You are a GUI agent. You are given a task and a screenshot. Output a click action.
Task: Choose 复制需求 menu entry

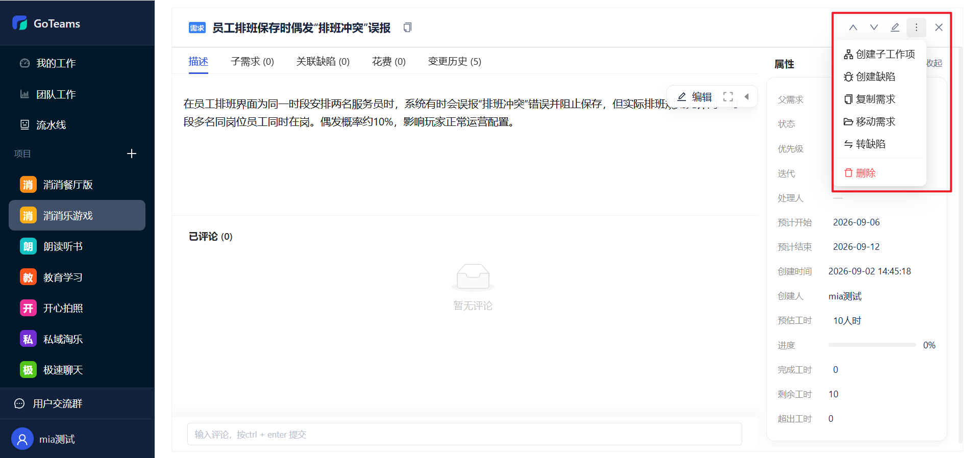879,99
